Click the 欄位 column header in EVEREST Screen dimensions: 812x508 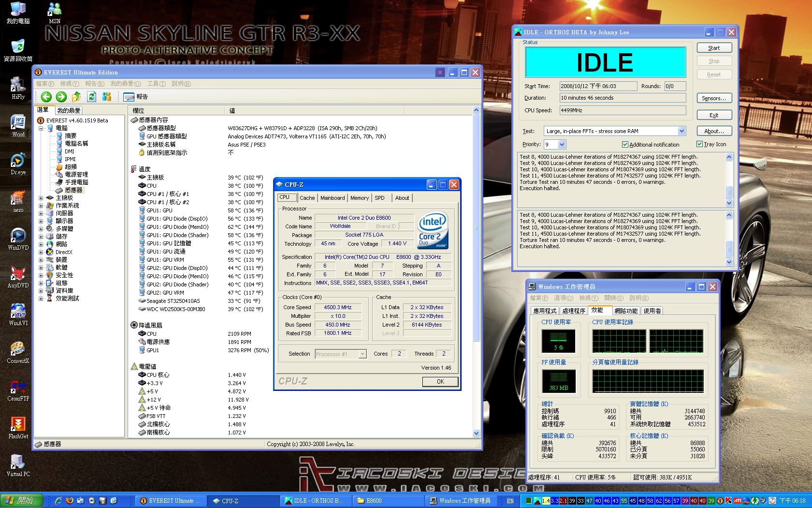tap(177, 111)
